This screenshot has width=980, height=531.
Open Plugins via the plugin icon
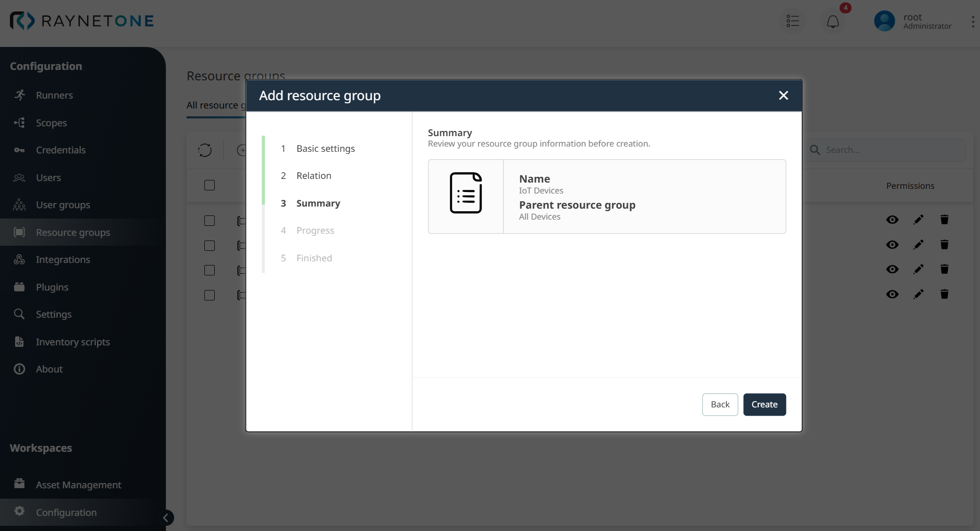click(x=19, y=287)
